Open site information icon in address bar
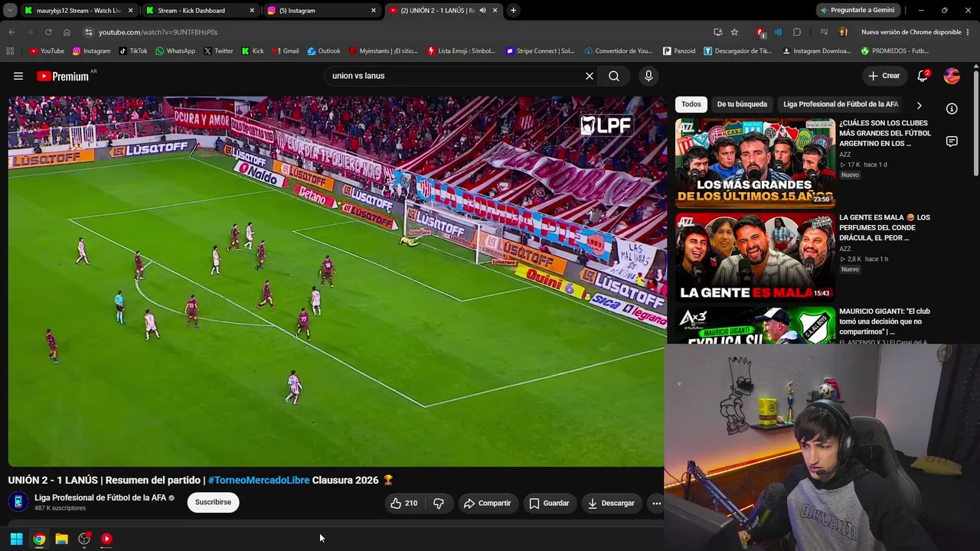 pyautogui.click(x=89, y=32)
